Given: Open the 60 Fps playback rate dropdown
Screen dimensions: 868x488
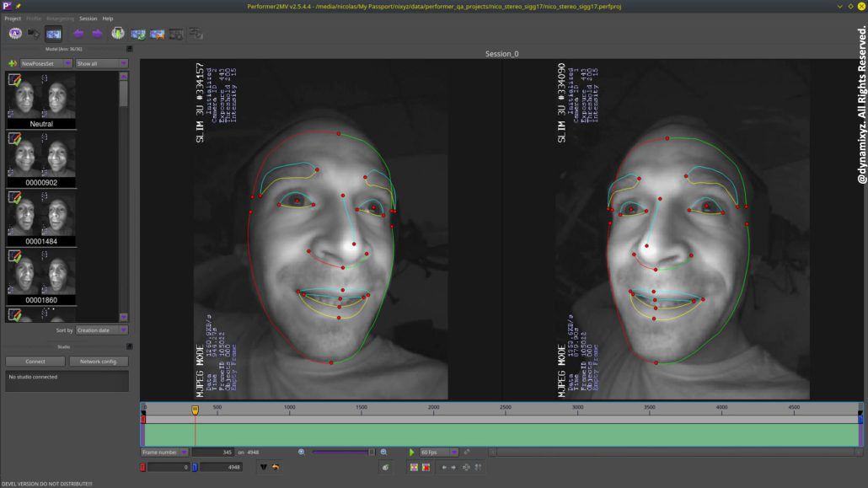Looking at the screenshot, I should pos(439,453).
